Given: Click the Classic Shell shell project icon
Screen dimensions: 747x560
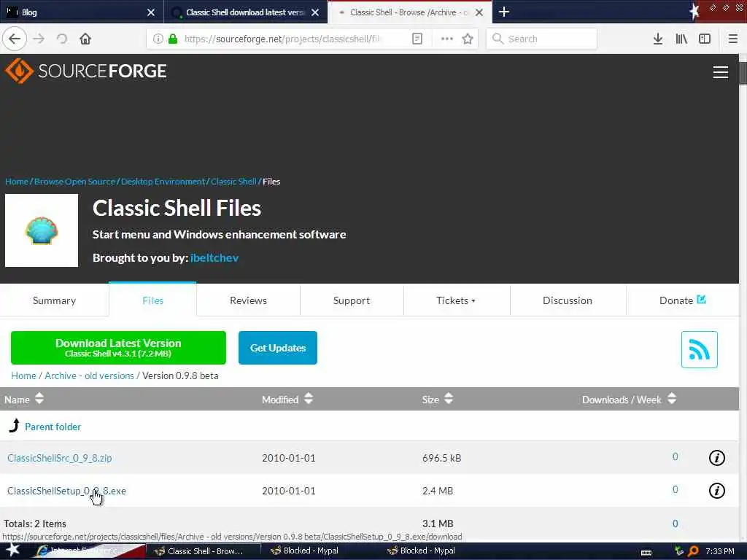Looking at the screenshot, I should click(x=42, y=230).
